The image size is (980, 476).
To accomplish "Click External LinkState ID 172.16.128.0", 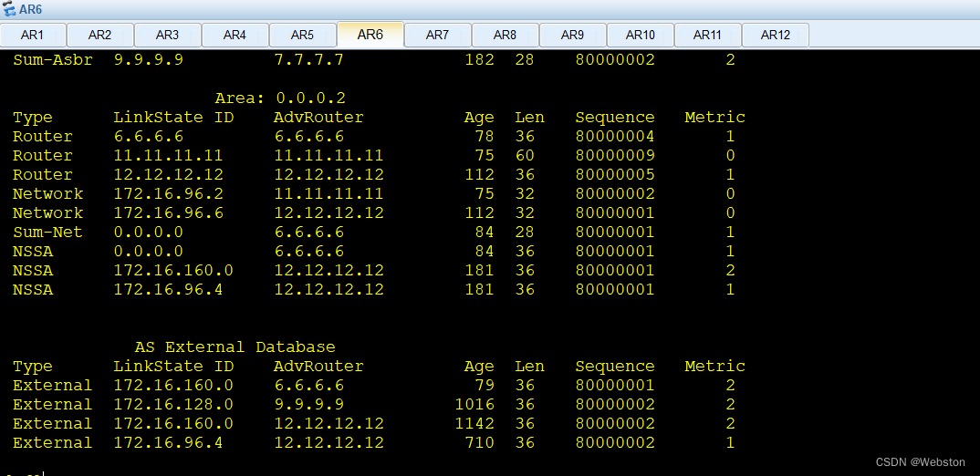I will [x=173, y=405].
